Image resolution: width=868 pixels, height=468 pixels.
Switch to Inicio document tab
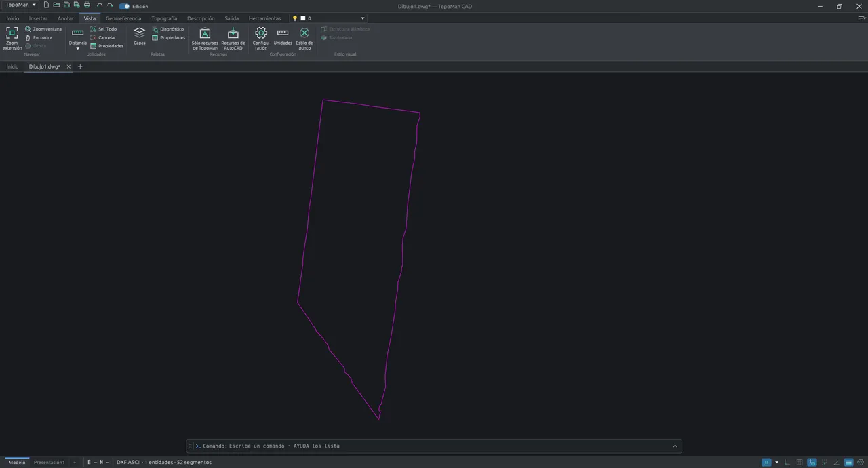12,66
